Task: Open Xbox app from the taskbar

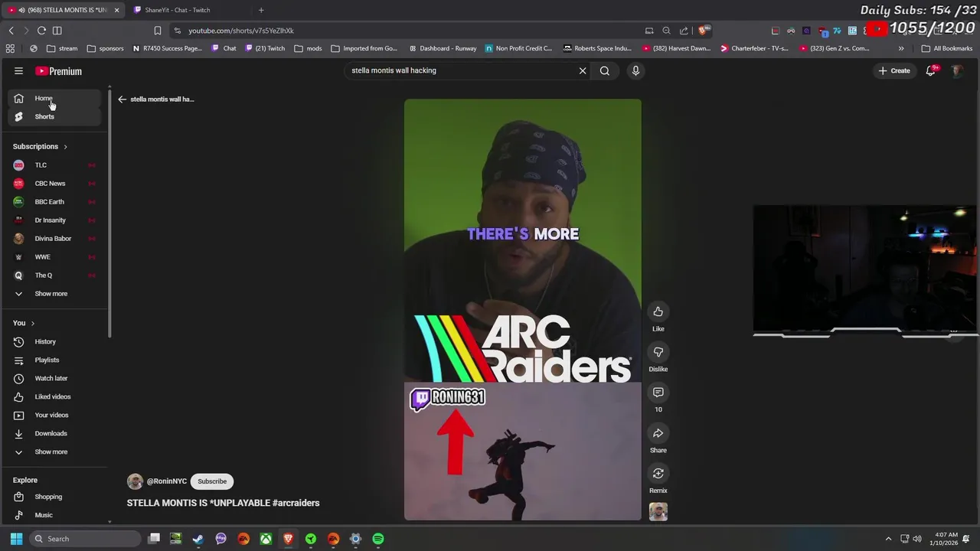Action: tap(266, 539)
